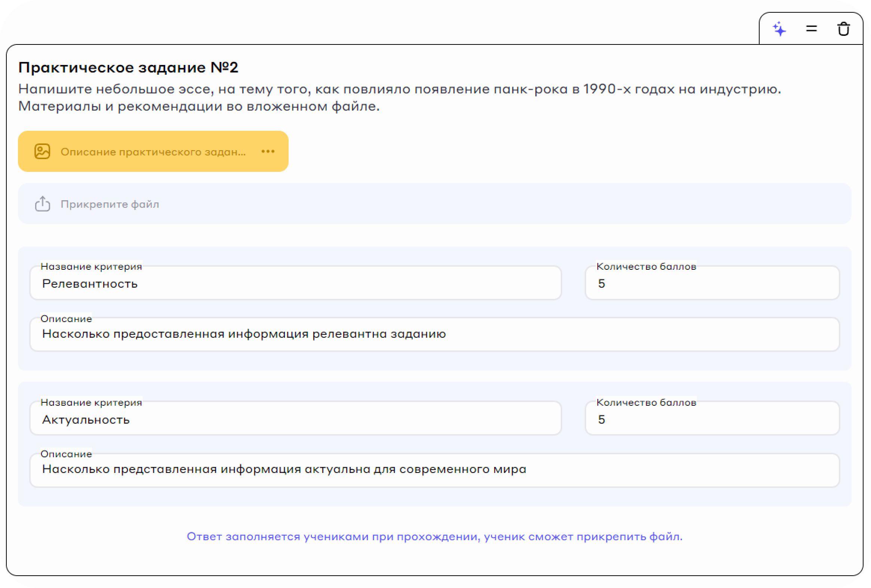This screenshot has height=588, width=871.
Task: Click the AI sparkle generate icon
Action: point(779,29)
